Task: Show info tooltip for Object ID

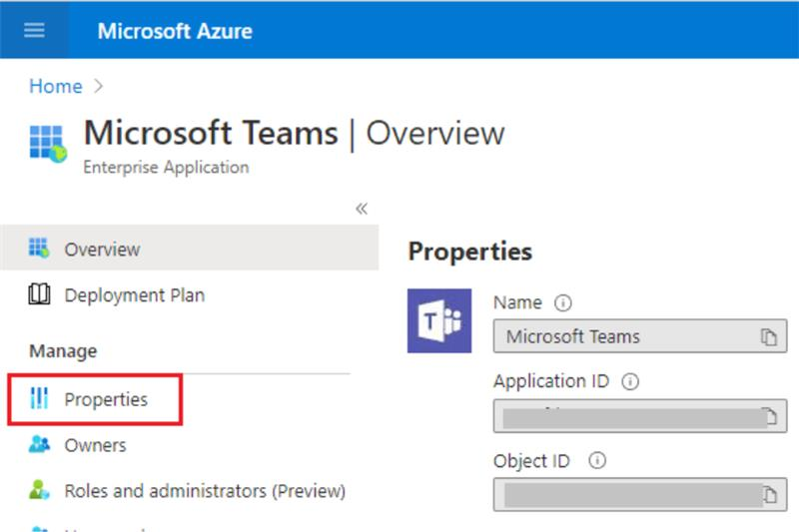Action: coord(597,461)
